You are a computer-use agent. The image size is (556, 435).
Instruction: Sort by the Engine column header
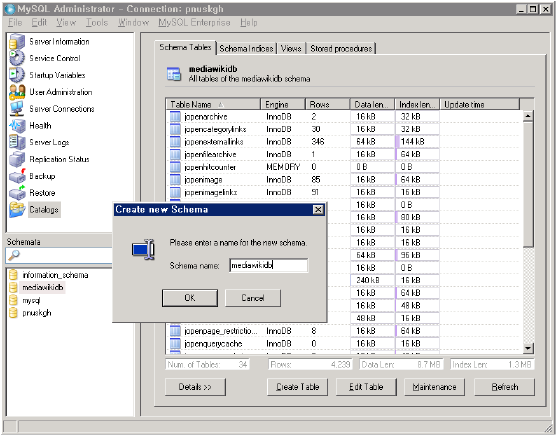coord(283,104)
